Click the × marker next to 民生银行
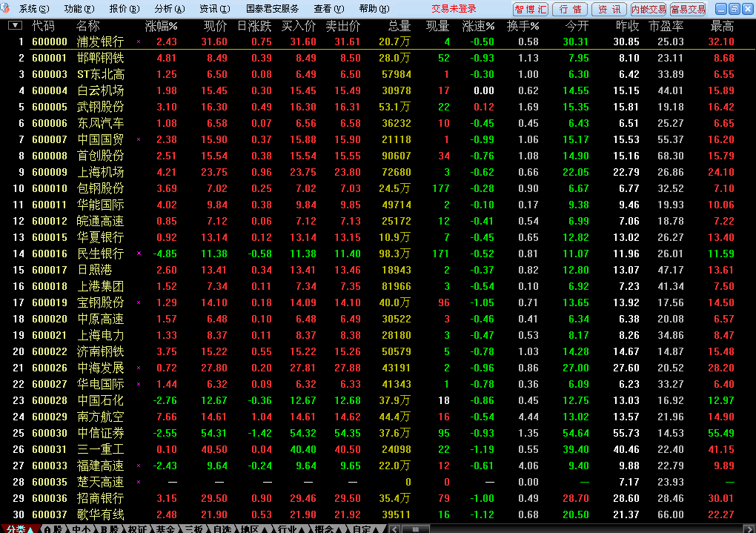This screenshot has width=756, height=533. click(139, 254)
